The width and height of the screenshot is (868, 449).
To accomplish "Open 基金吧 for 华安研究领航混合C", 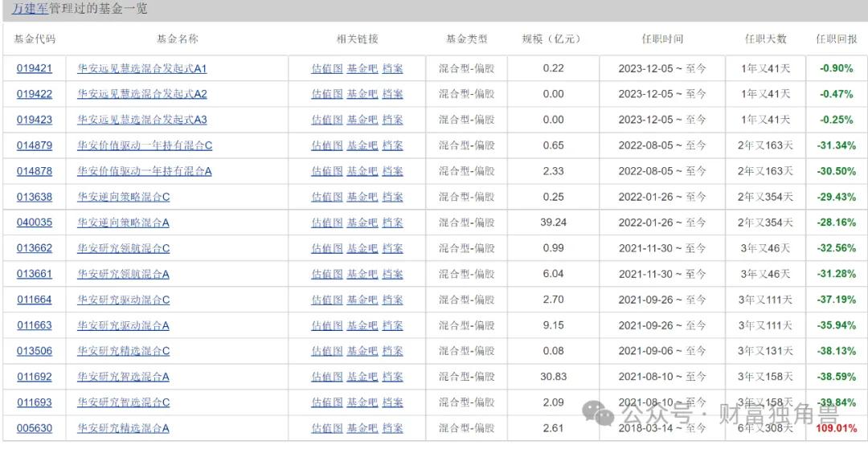I will (x=362, y=248).
